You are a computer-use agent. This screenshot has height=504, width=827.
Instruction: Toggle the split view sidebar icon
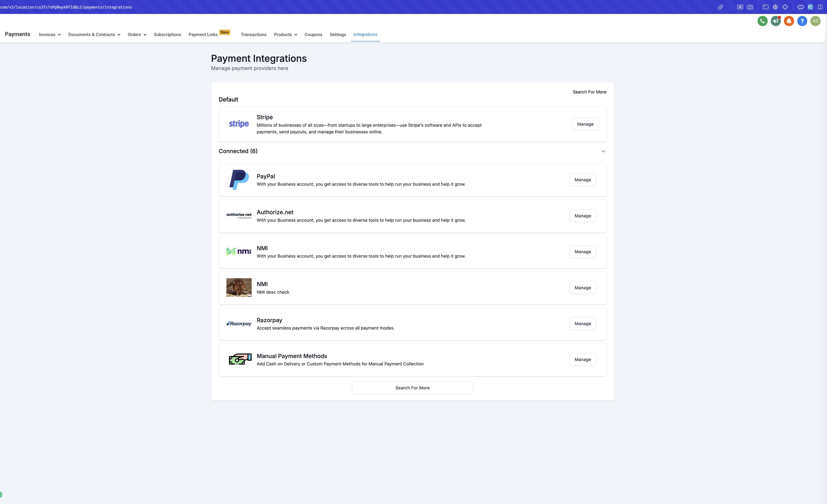tap(820, 7)
